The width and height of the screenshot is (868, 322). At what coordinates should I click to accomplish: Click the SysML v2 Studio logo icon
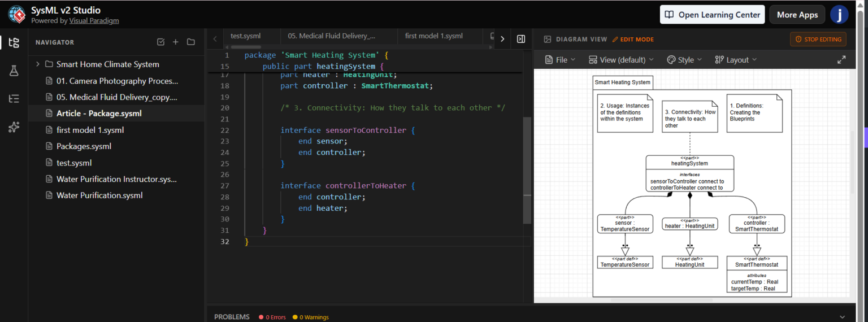pos(16,15)
